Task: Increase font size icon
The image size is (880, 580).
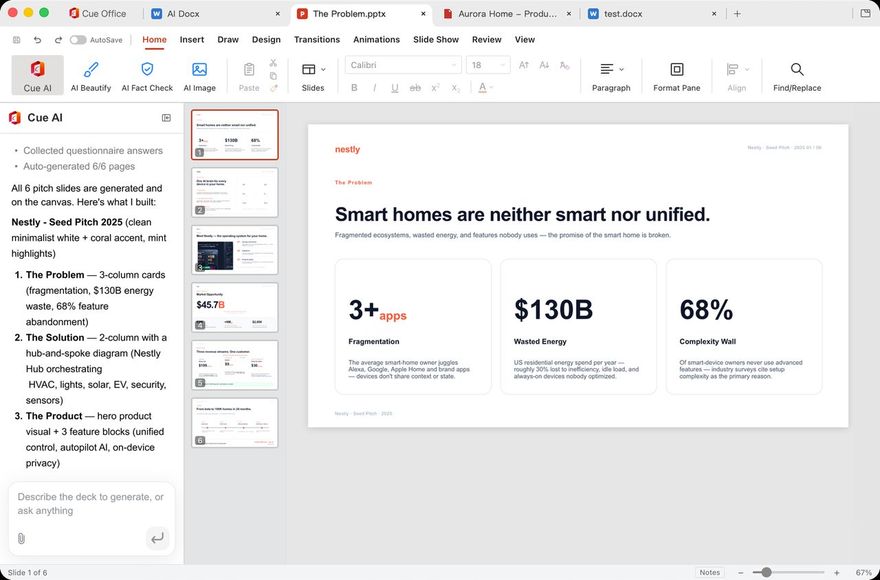Action: (x=524, y=65)
